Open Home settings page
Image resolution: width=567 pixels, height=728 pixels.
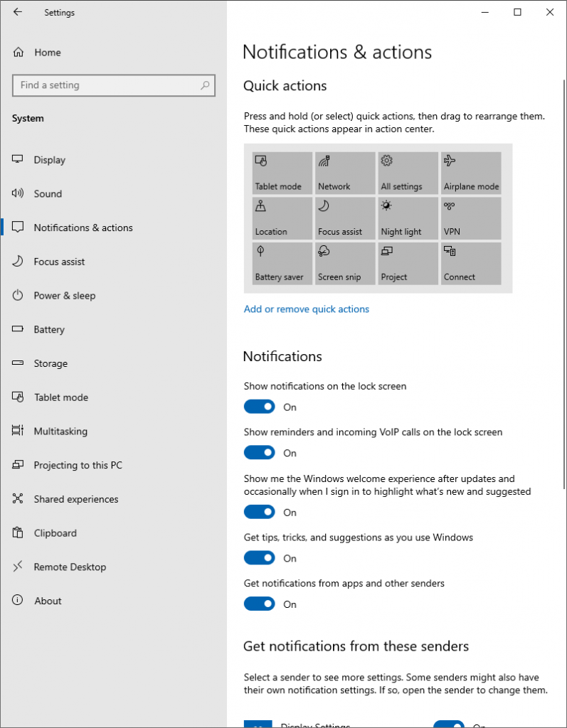coord(113,52)
